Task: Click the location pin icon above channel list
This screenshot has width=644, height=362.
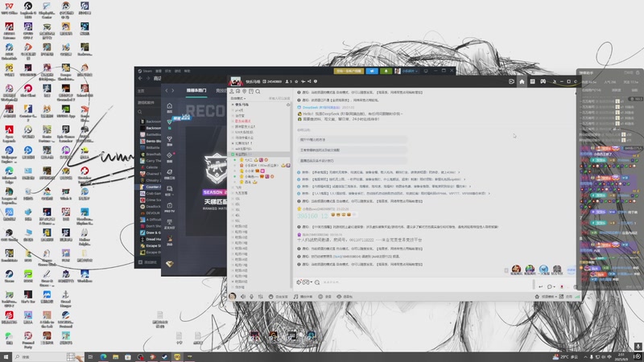Action: [245, 91]
